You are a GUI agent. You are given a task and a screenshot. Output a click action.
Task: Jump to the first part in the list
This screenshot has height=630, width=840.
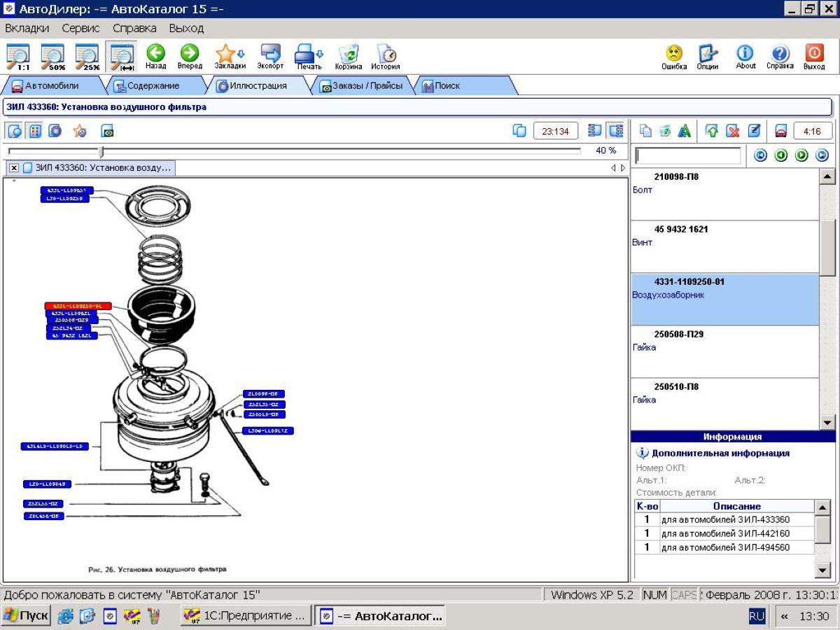point(761,155)
